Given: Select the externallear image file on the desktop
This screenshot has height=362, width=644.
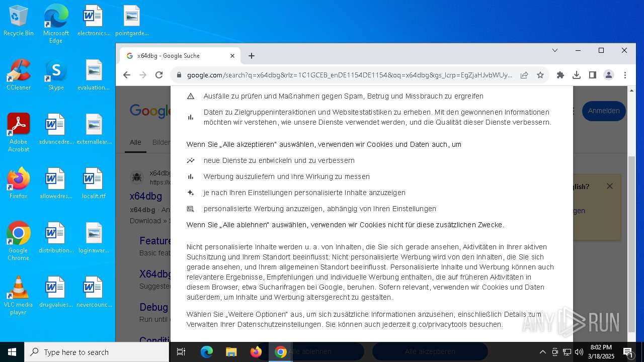Looking at the screenshot, I should (94, 129).
